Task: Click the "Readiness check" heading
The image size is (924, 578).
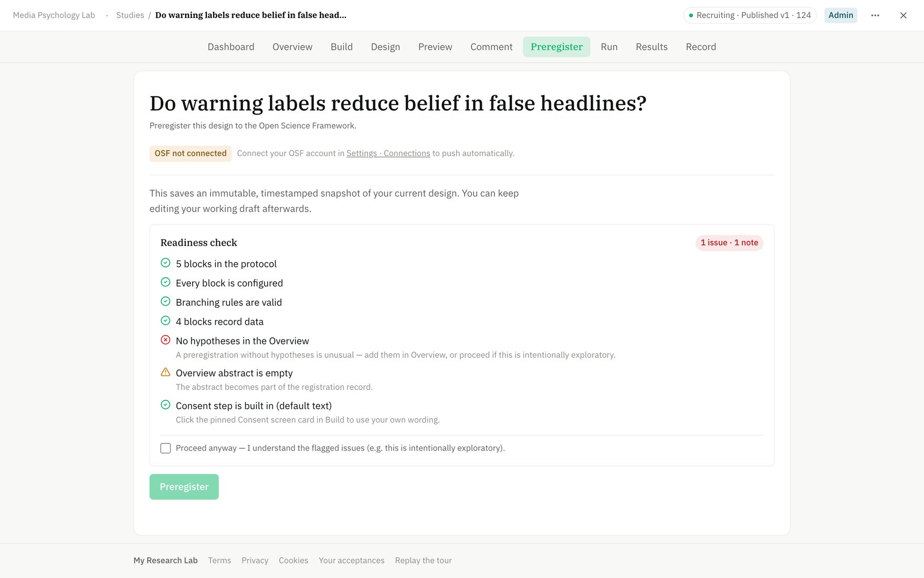Action: tap(198, 243)
